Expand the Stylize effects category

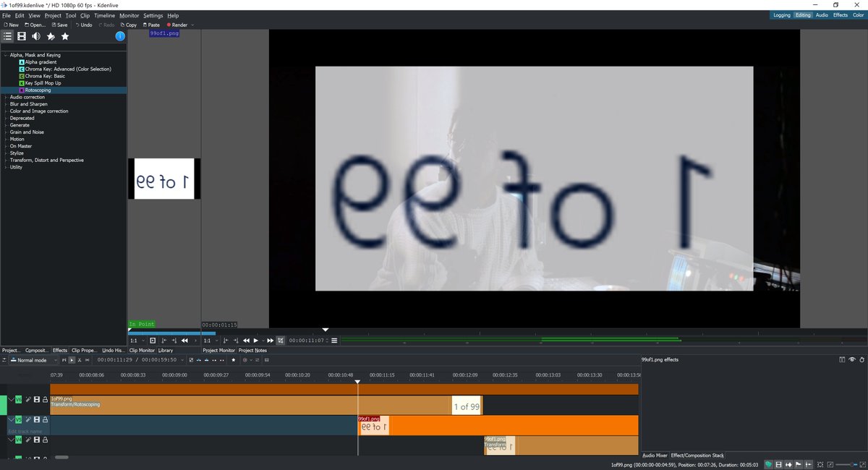pyautogui.click(x=5, y=153)
